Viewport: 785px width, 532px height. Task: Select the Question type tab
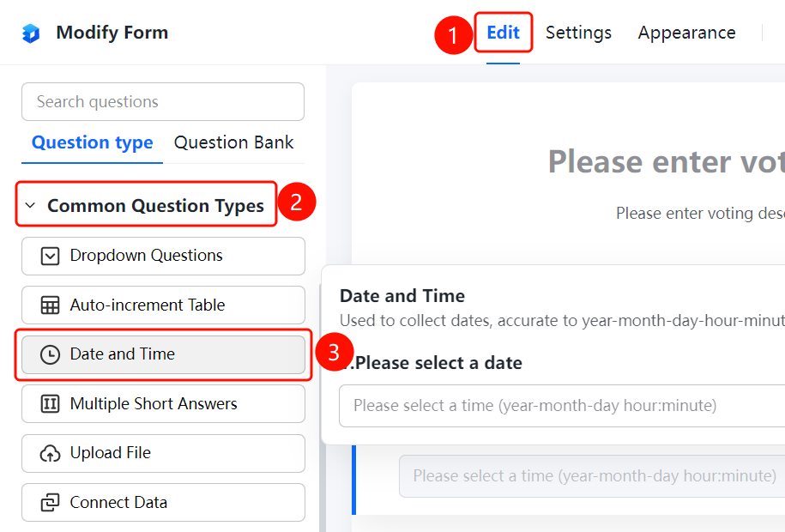(x=92, y=142)
